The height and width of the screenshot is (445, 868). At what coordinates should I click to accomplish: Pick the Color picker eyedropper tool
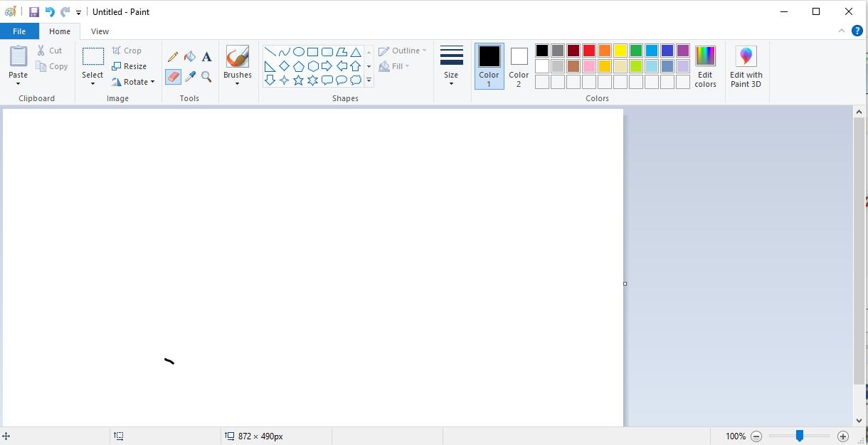point(190,77)
